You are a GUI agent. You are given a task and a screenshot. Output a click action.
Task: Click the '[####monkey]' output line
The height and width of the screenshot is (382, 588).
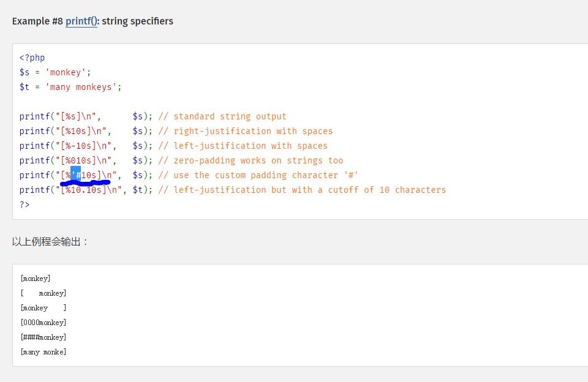[43, 337]
